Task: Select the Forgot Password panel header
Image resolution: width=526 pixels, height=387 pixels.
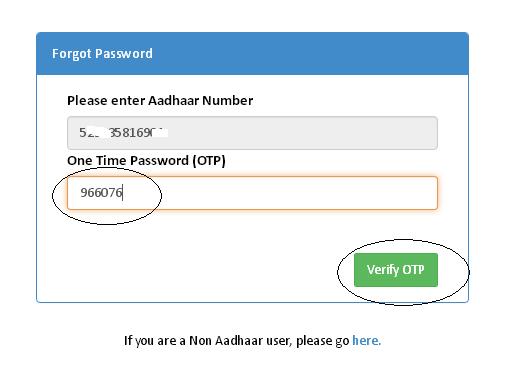Action: click(252, 54)
